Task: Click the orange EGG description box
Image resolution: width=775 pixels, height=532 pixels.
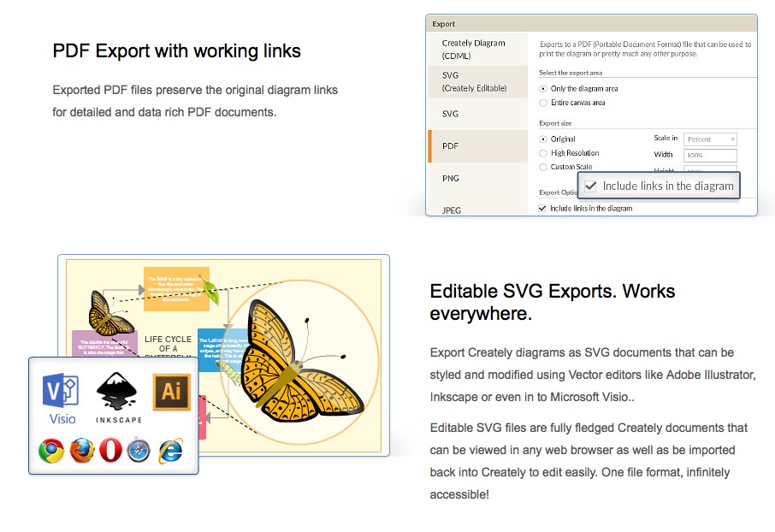Action: [x=176, y=289]
